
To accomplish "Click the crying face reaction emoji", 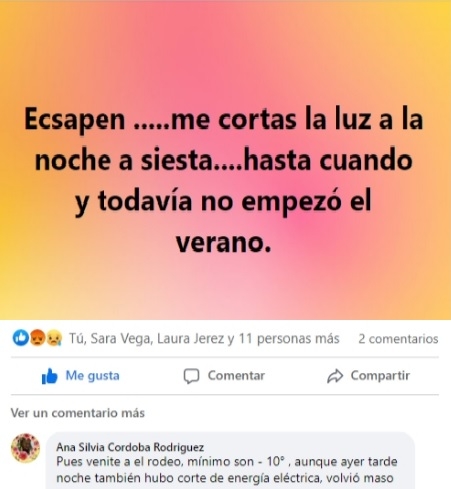I will pyautogui.click(x=53, y=338).
